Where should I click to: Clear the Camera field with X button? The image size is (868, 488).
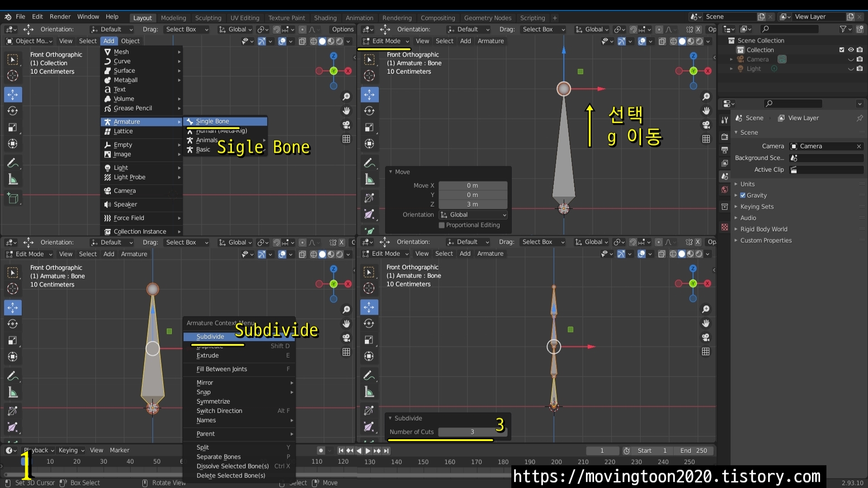[x=859, y=146]
